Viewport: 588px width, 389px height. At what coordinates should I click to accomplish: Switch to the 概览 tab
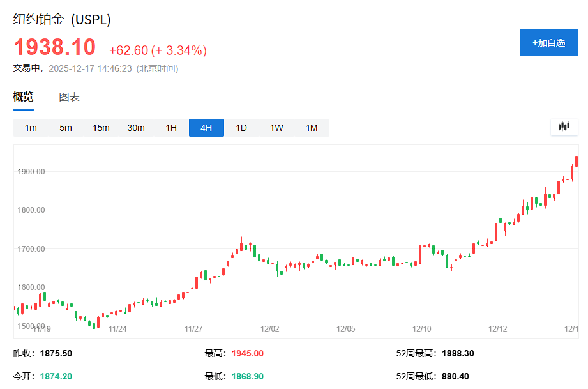pyautogui.click(x=24, y=97)
